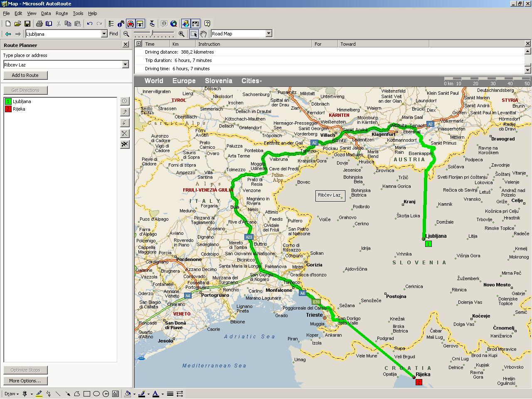This screenshot has width=532, height=399.
Task: Select the Scribble drawing tool
Action: [48, 394]
